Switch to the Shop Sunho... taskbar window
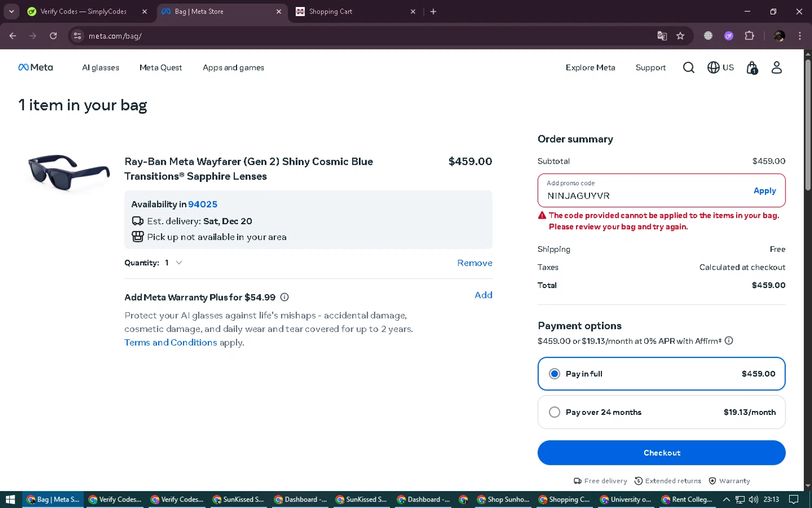 pyautogui.click(x=503, y=499)
